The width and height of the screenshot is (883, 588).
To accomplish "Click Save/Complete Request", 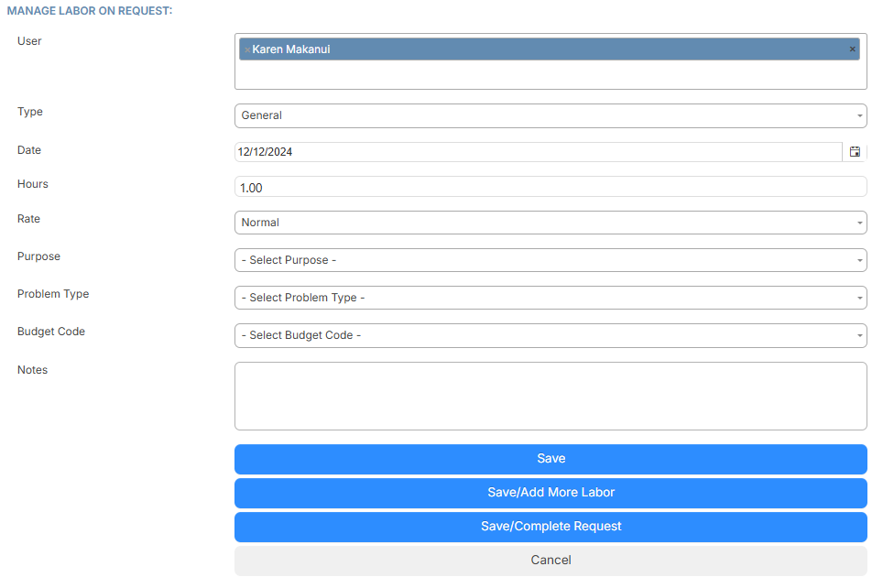I will [551, 527].
